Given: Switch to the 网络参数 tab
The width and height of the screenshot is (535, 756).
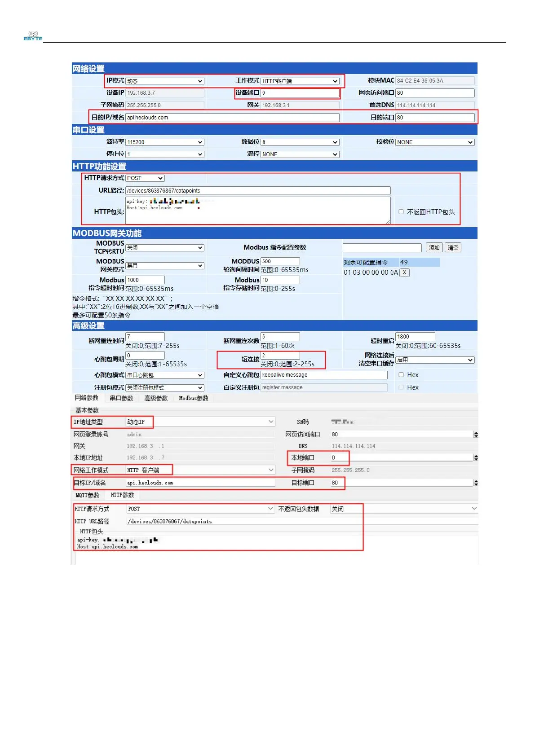Looking at the screenshot, I should (x=87, y=398).
